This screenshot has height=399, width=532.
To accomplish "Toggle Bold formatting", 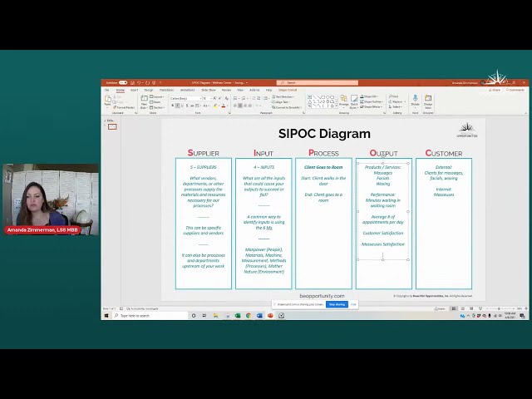I will point(172,106).
